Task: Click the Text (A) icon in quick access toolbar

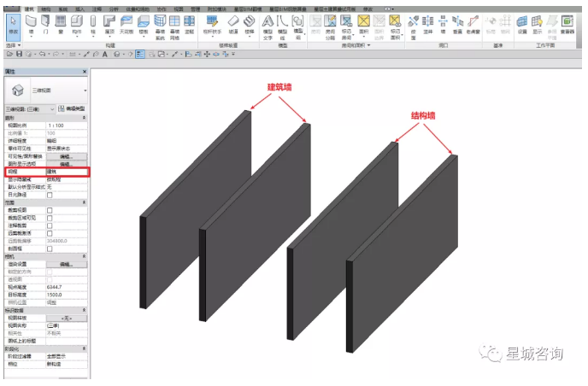Action: [x=105, y=55]
